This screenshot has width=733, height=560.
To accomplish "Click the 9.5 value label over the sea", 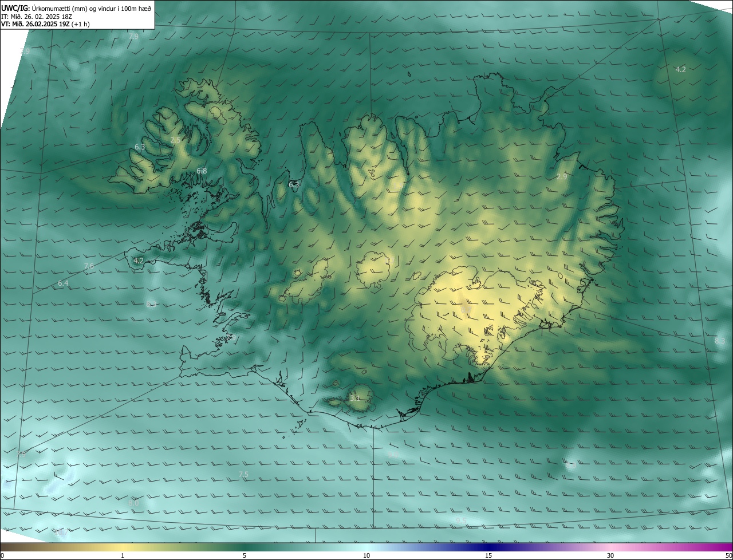I will click(x=461, y=520).
